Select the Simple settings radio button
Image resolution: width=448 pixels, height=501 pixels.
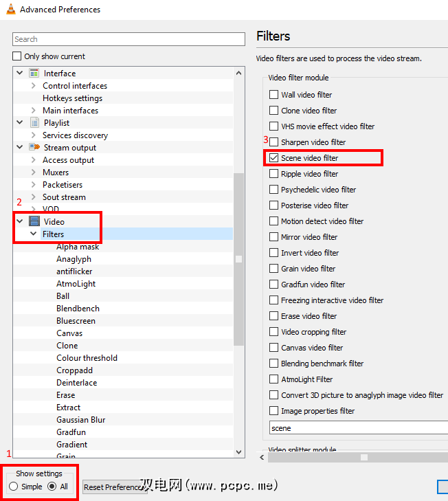click(14, 487)
